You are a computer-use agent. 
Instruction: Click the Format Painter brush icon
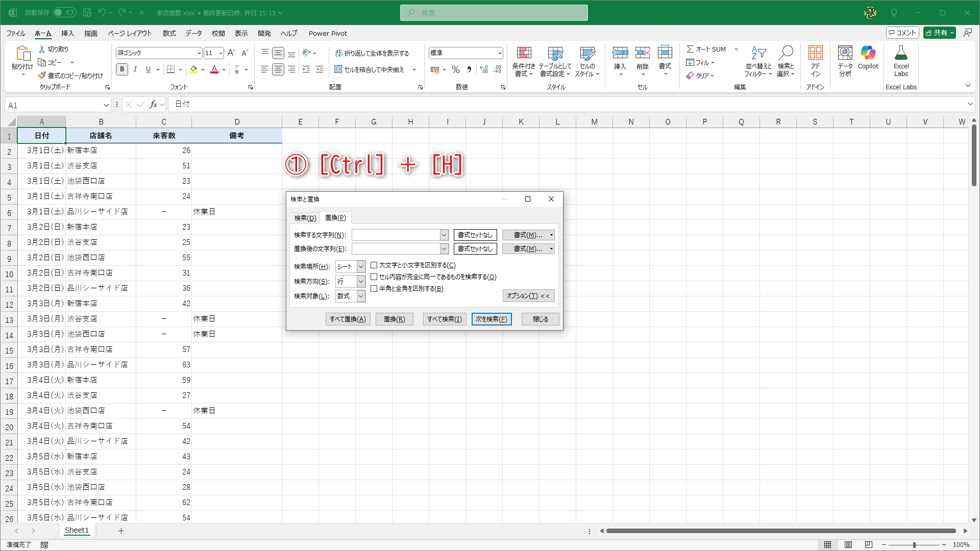(42, 76)
